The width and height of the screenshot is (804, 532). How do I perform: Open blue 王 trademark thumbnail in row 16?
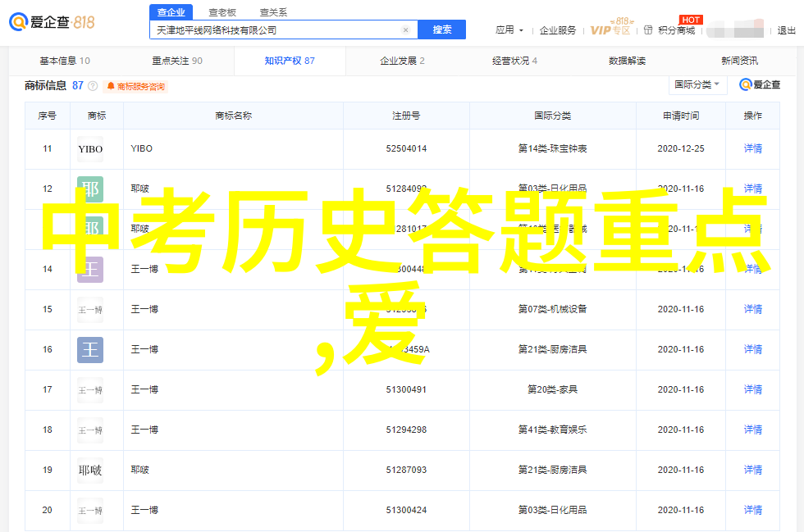[90, 350]
